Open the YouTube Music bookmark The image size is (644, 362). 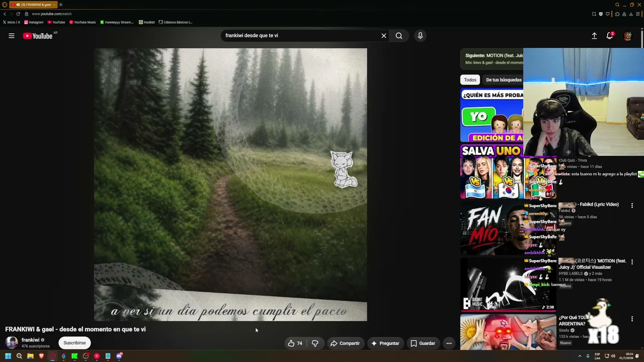(x=83, y=22)
